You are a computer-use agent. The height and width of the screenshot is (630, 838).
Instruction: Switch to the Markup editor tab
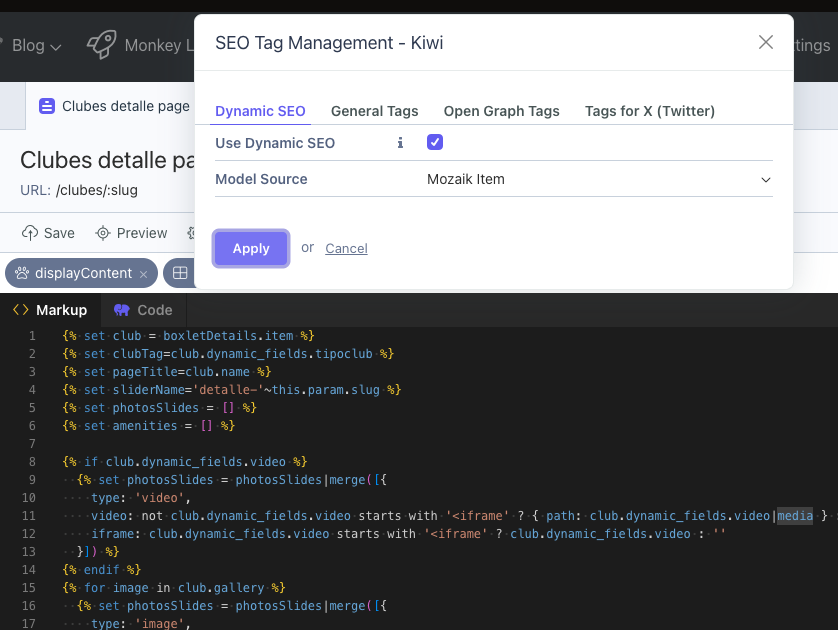[50, 310]
